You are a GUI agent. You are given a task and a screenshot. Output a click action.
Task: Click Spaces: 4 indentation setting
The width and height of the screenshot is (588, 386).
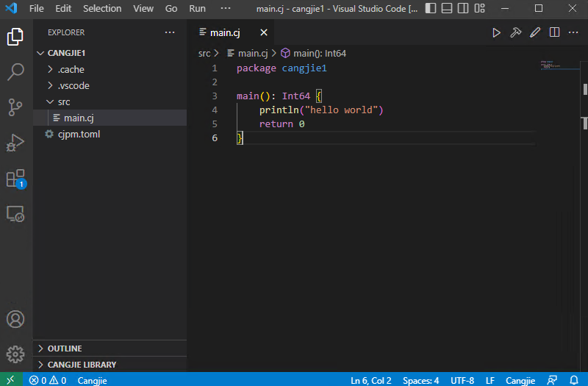point(420,380)
